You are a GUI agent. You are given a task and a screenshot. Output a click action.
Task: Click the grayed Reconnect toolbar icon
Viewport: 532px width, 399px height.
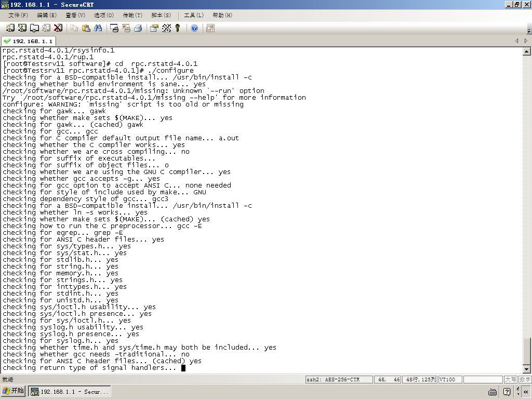(x=46, y=28)
